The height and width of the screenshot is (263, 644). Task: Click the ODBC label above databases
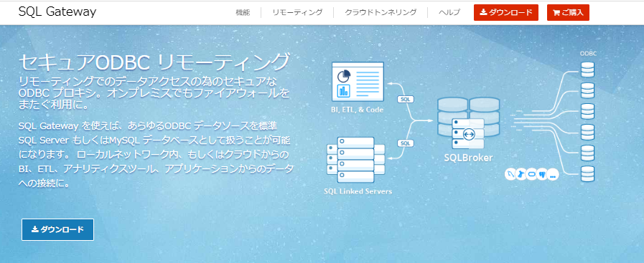tap(588, 54)
